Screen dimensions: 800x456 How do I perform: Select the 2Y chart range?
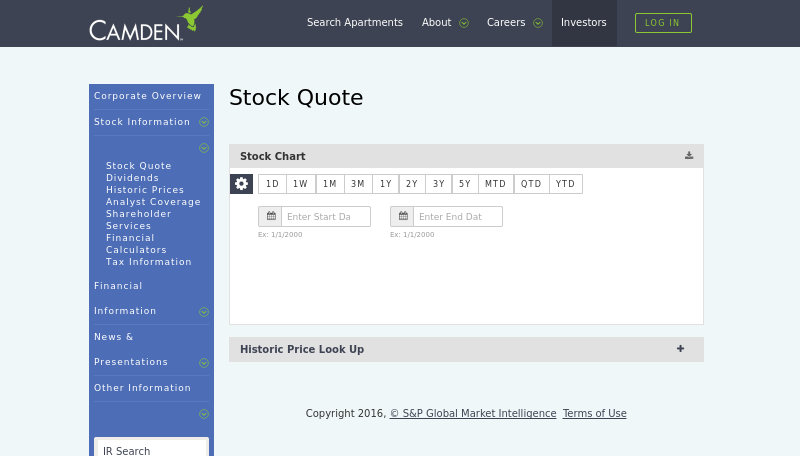point(412,184)
